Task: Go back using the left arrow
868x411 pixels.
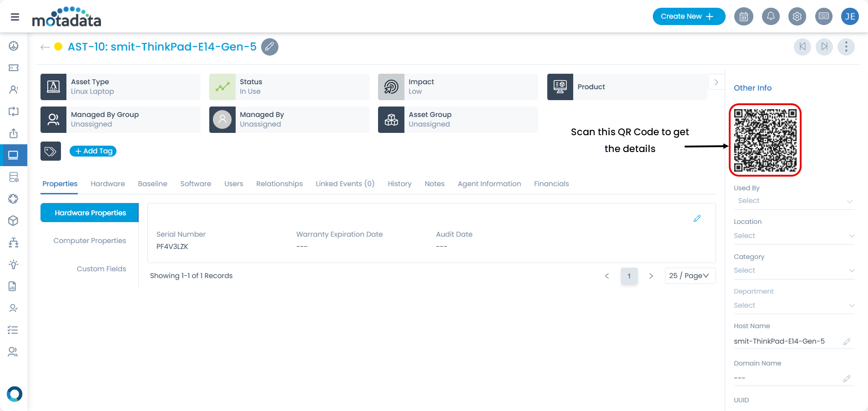Action: 45,47
